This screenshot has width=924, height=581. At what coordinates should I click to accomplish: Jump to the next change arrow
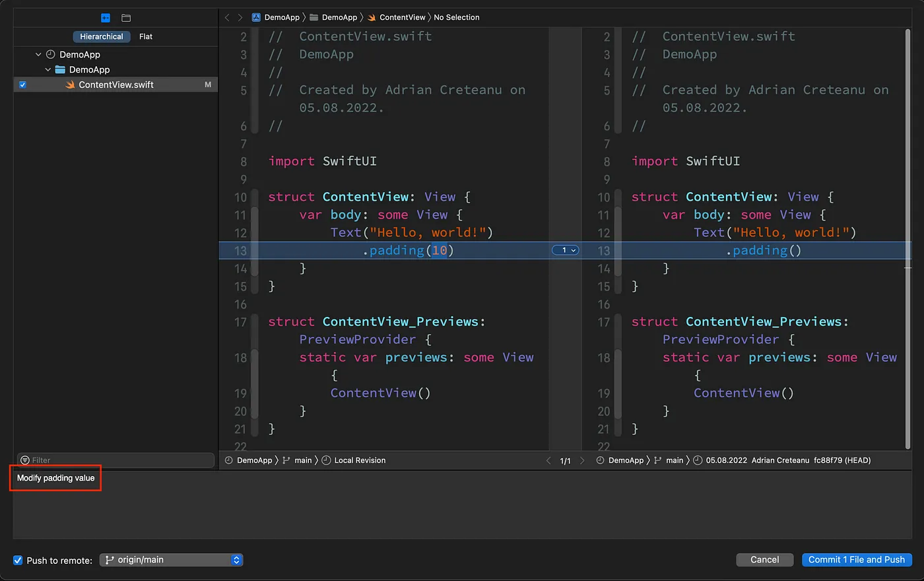click(582, 461)
